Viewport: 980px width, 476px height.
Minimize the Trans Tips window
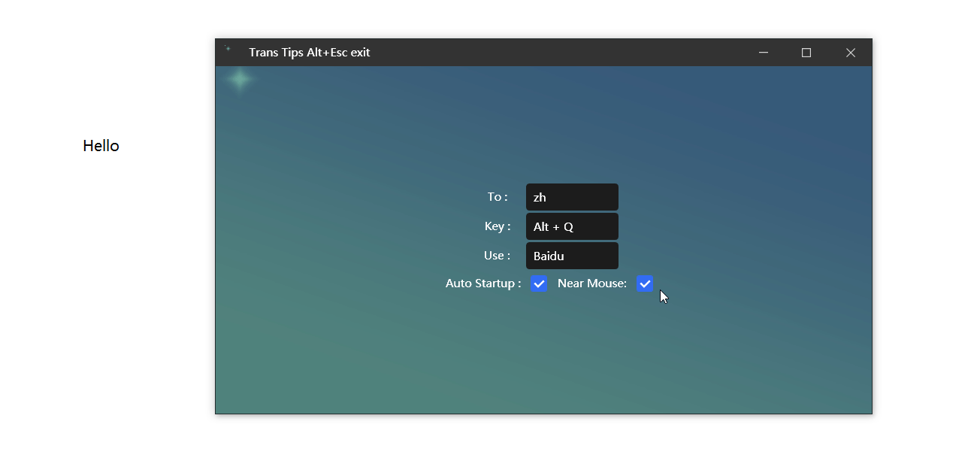click(764, 53)
